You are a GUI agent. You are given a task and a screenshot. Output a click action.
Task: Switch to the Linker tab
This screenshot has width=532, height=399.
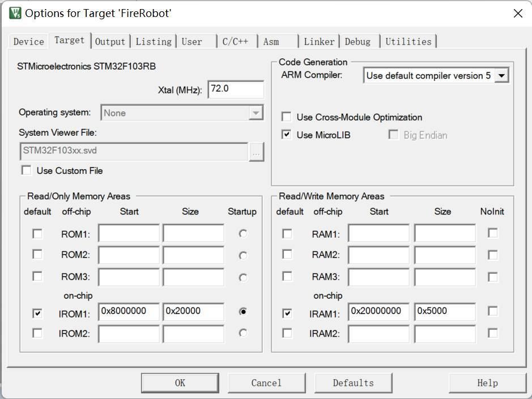tap(319, 42)
